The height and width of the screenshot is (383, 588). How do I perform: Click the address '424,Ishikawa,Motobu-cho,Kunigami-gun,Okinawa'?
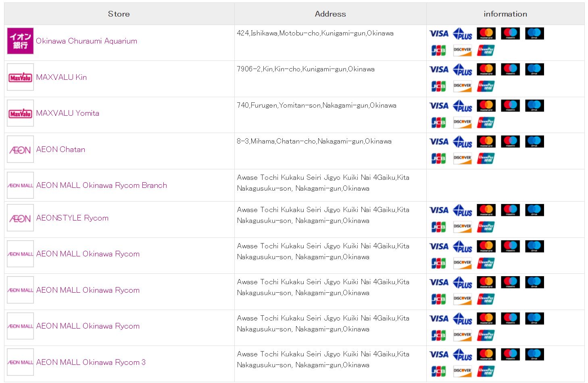tap(315, 33)
